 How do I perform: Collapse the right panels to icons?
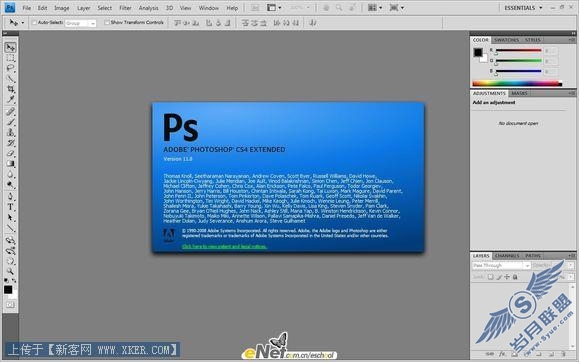click(573, 33)
